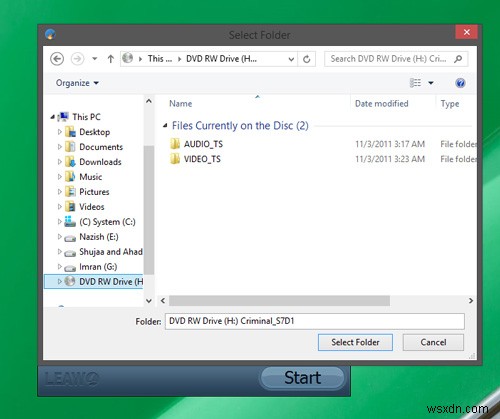Viewport: 500px width, 419px height.
Task: Click the app icon in the title bar
Action: coord(50,34)
